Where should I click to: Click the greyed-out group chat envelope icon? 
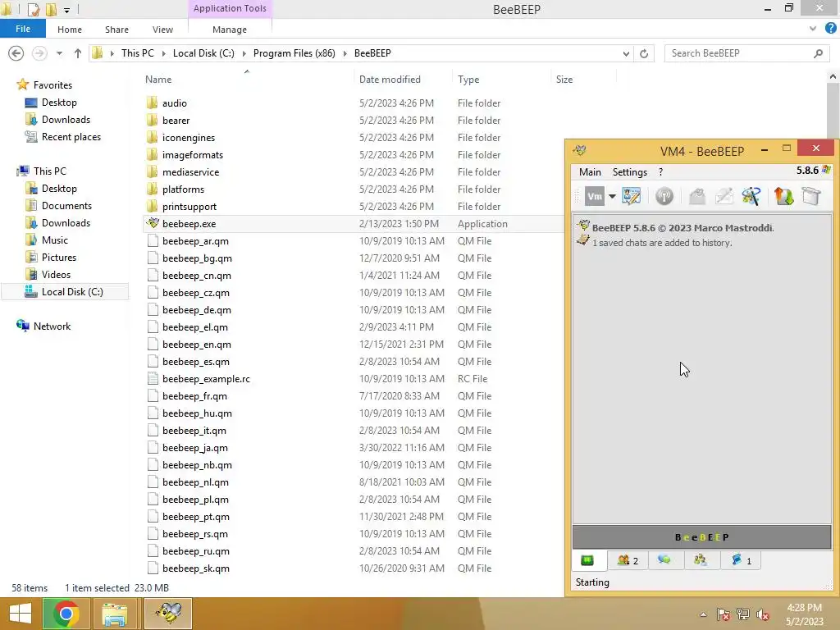pyautogui.click(x=696, y=197)
